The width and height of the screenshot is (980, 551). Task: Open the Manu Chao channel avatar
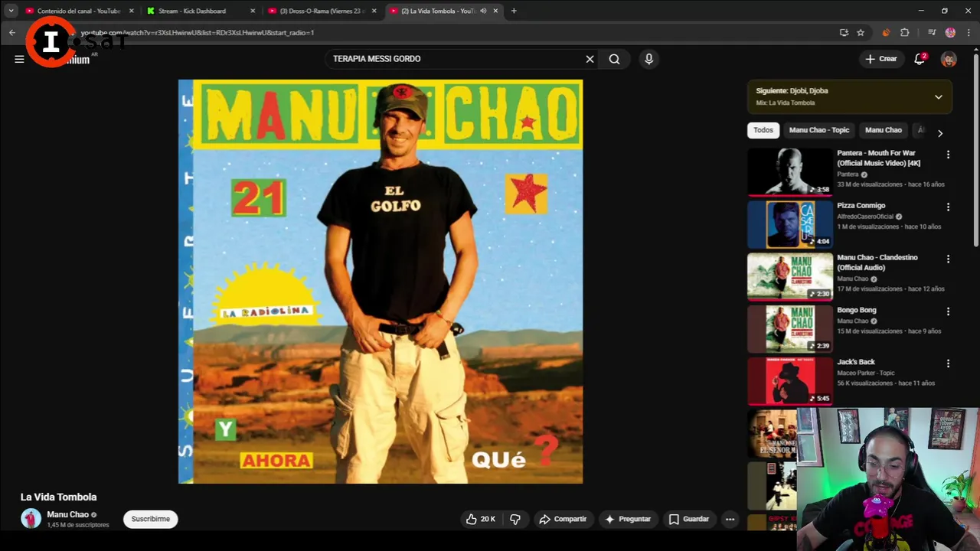(31, 519)
